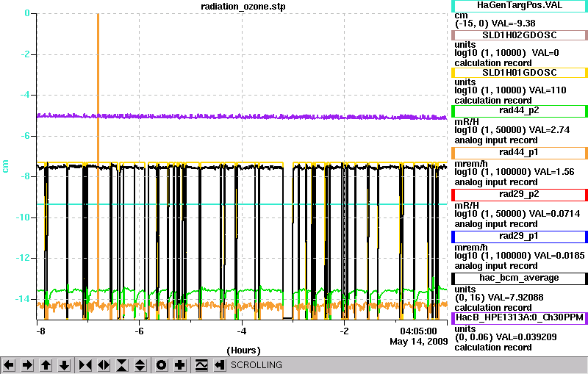Click the vertical zoom-out up-down triangles icon
The height and width of the screenshot is (374, 588).
point(140,364)
